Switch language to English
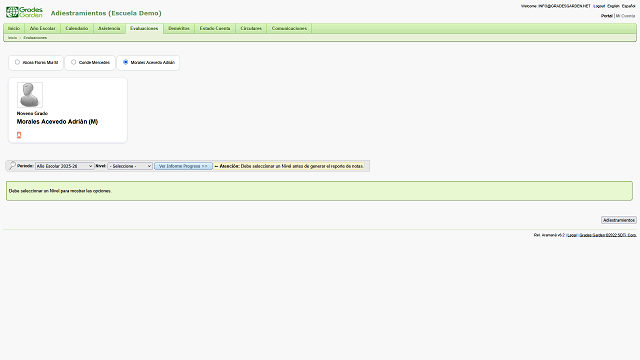The image size is (640, 360). 613,6
